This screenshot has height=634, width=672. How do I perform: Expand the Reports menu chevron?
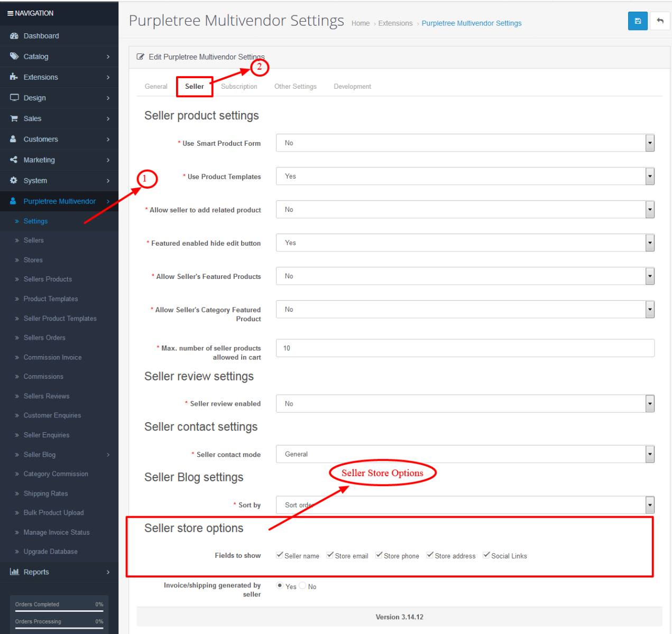[x=108, y=572]
